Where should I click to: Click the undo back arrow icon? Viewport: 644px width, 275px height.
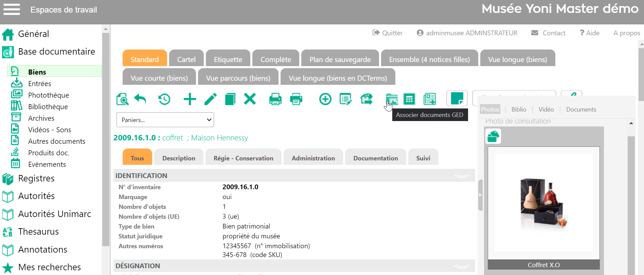[x=140, y=99]
